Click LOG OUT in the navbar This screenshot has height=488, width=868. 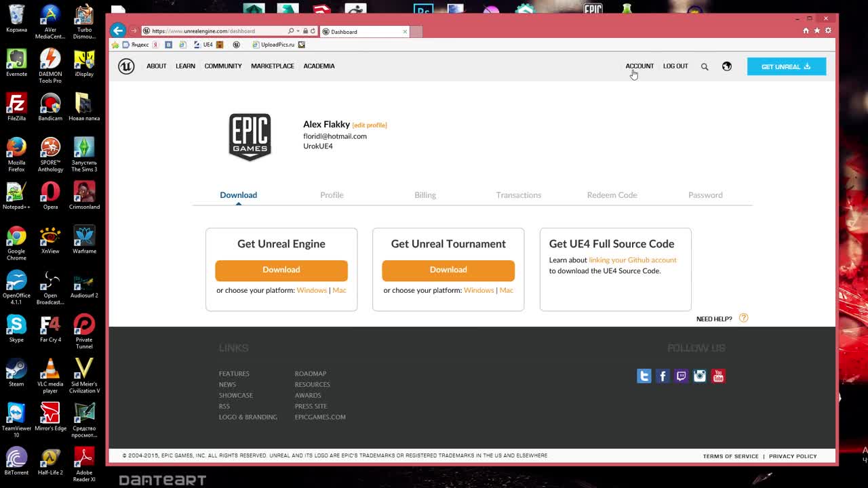pyautogui.click(x=675, y=66)
